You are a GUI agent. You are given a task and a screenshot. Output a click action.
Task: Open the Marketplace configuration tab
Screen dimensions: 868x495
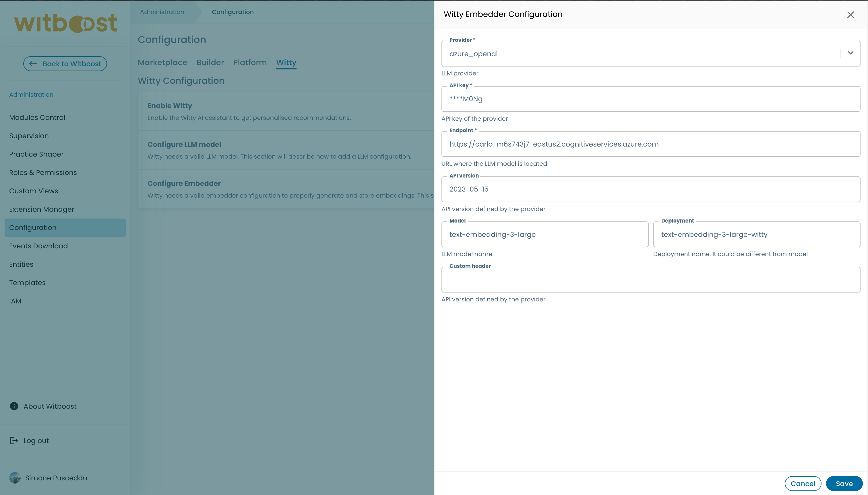(162, 63)
